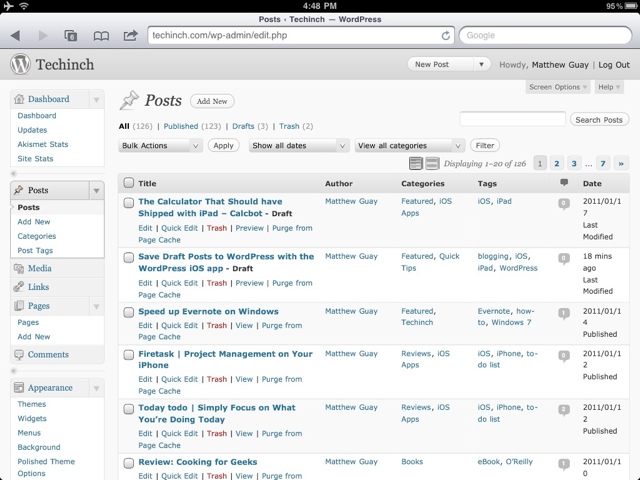Click the Add New button beside Posts
640x480 pixels.
[212, 101]
